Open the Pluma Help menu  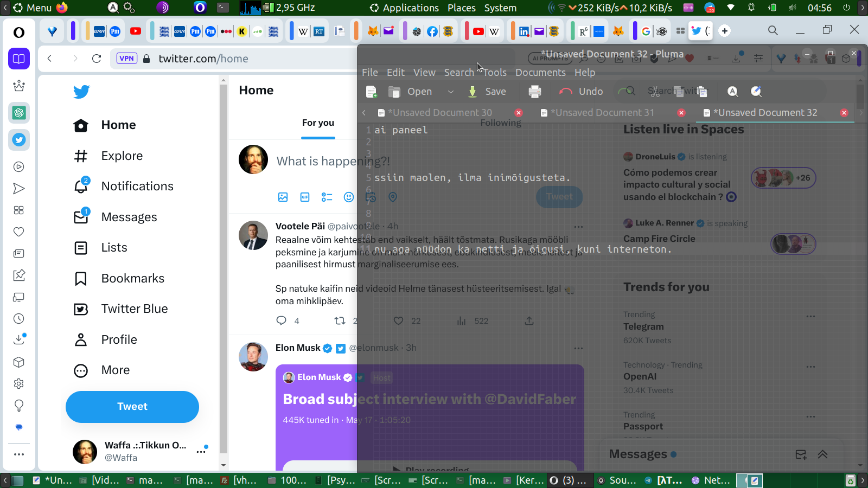(585, 73)
